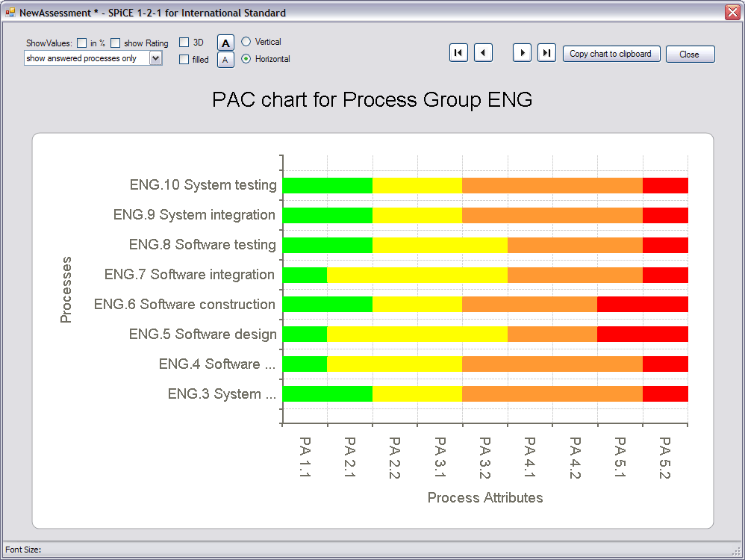
Task: Click red PA 5.2 segment of ENG.10 bar
Action: [665, 185]
